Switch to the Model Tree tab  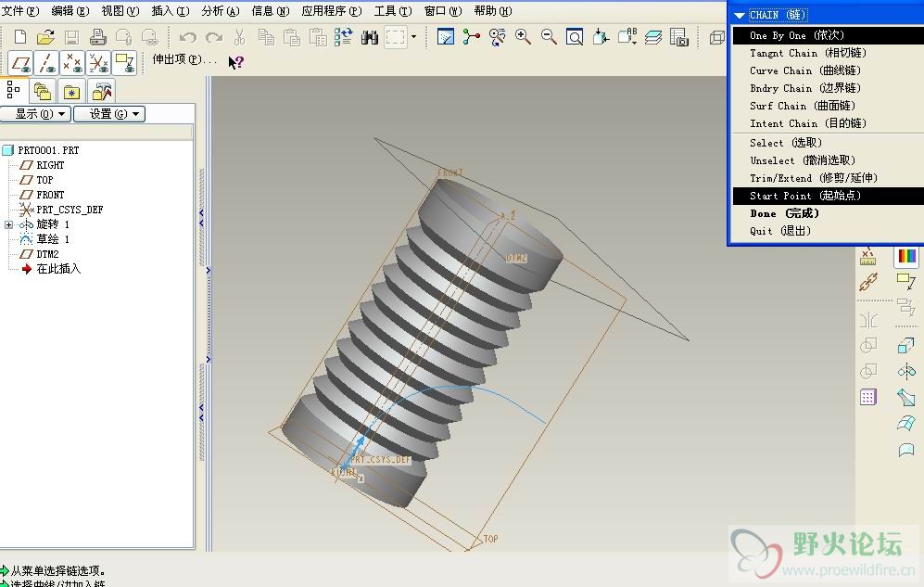click(x=13, y=90)
